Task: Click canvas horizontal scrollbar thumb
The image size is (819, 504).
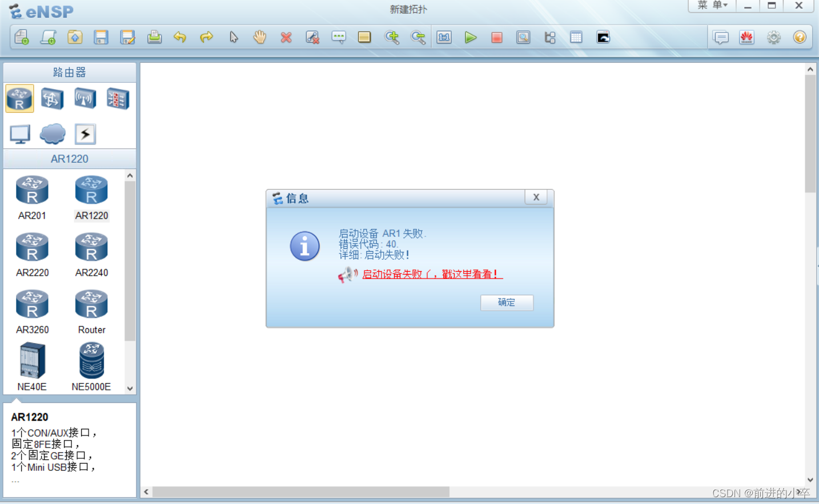Action: (x=301, y=491)
